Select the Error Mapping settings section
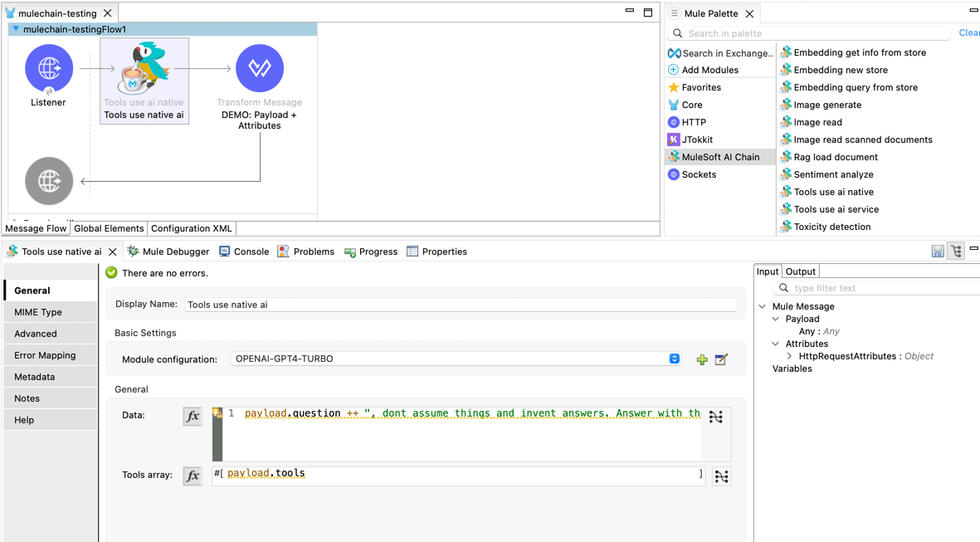Image resolution: width=980 pixels, height=542 pixels. point(51,355)
